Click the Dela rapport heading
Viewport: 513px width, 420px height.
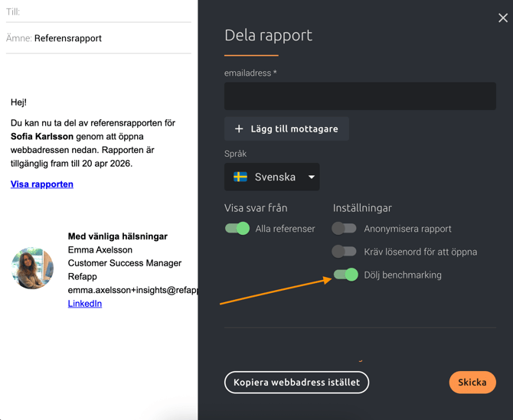pyautogui.click(x=268, y=35)
